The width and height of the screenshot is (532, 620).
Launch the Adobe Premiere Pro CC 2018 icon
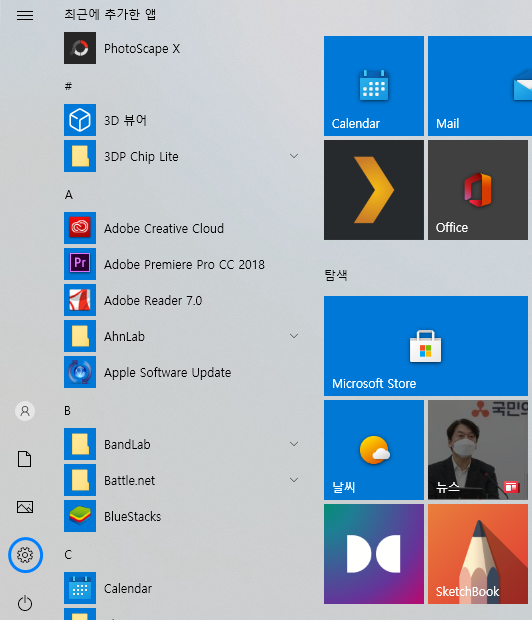pos(80,264)
